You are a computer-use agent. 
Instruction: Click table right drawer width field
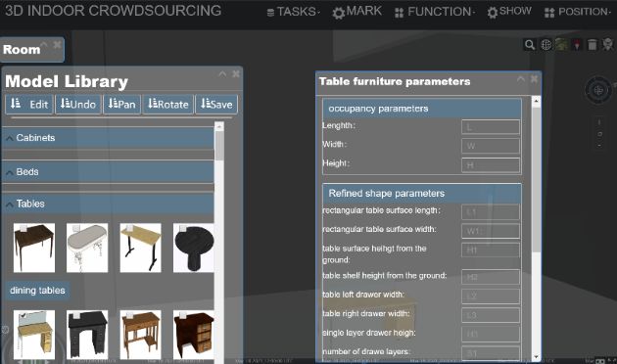point(491,315)
